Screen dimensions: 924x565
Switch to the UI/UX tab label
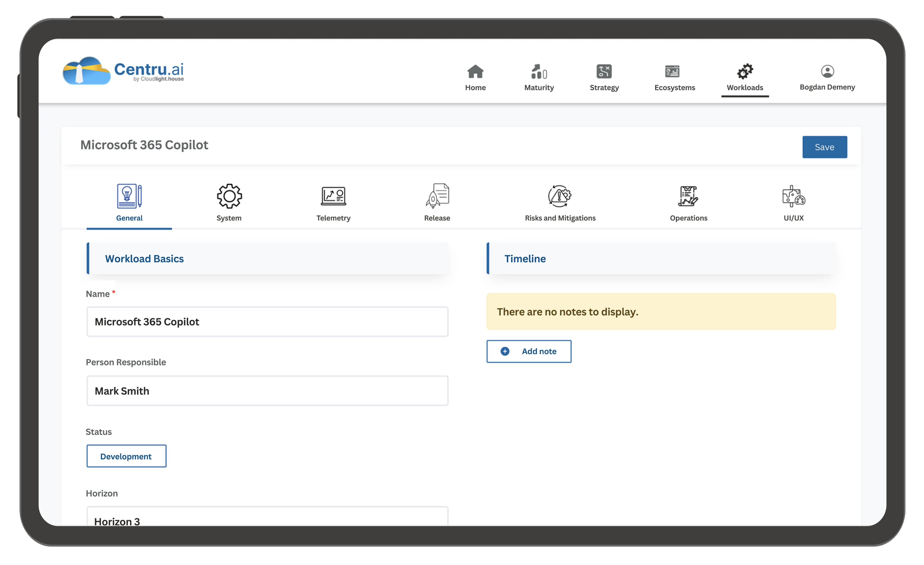click(x=793, y=218)
